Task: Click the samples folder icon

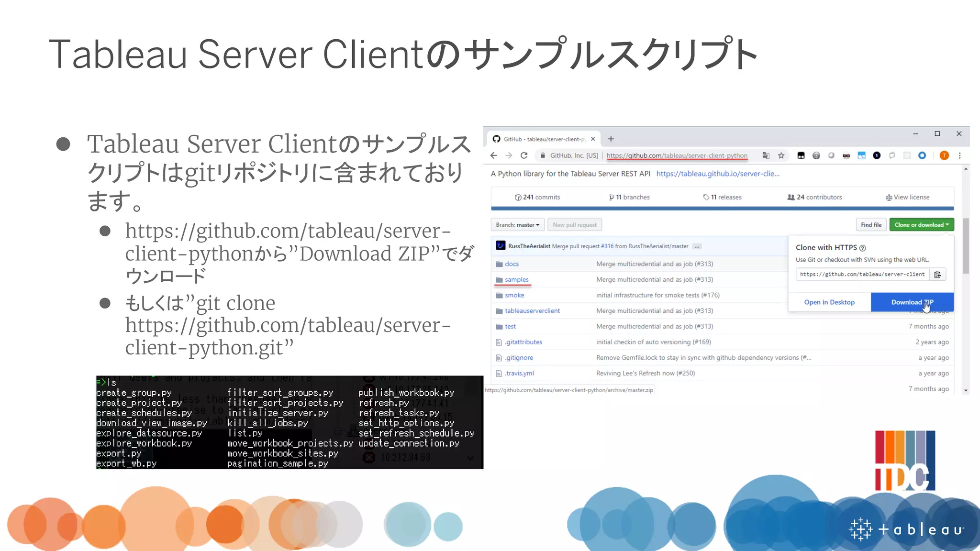Action: pyautogui.click(x=499, y=280)
